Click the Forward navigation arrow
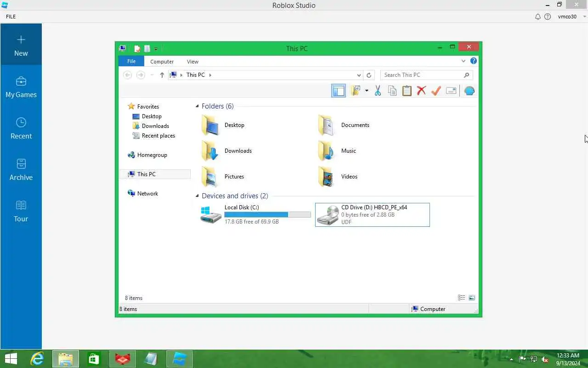Screen dimensions: 588x368 coord(141,75)
